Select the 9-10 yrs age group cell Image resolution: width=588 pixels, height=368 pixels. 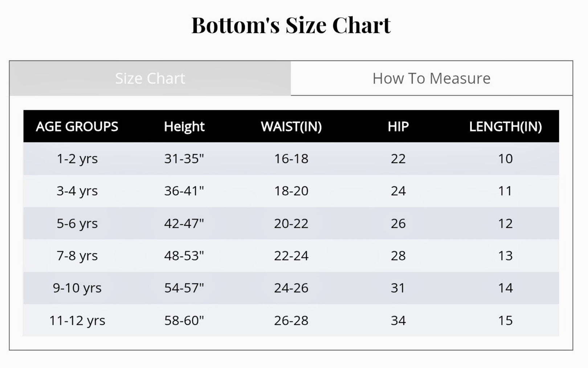pyautogui.click(x=77, y=288)
